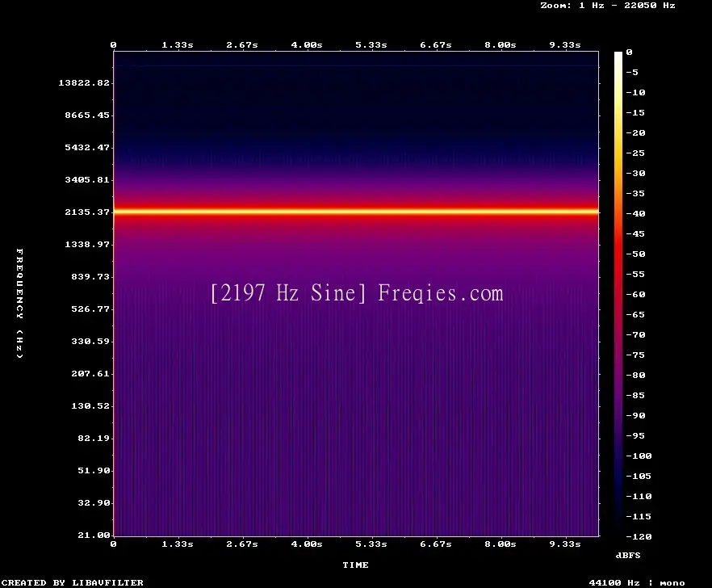This screenshot has height=588, width=712.
Task: Click the -60 dBFS scale label
Action: tap(635, 295)
